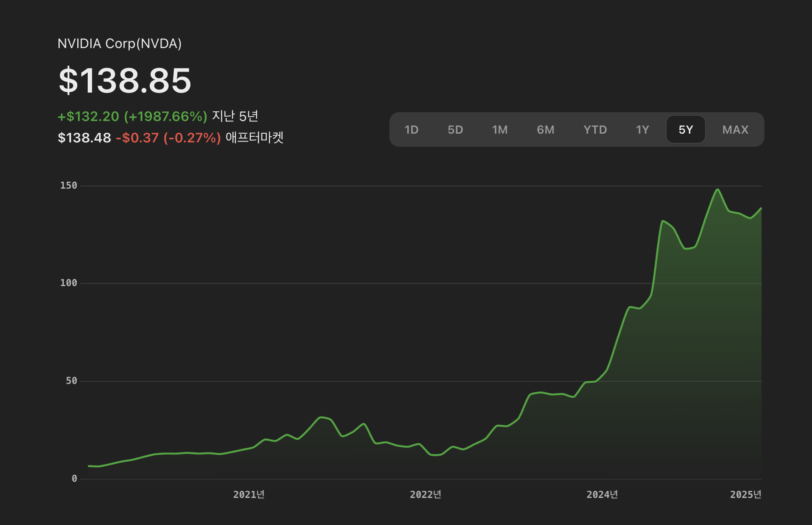Click the 2022년 x-axis label
This screenshot has width=812, height=525.
pyautogui.click(x=426, y=494)
